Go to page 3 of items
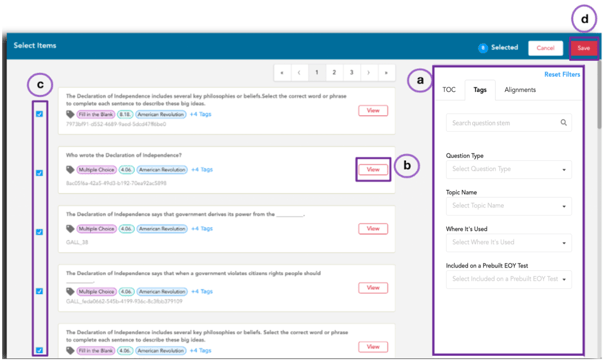The width and height of the screenshot is (603, 362). [x=351, y=72]
